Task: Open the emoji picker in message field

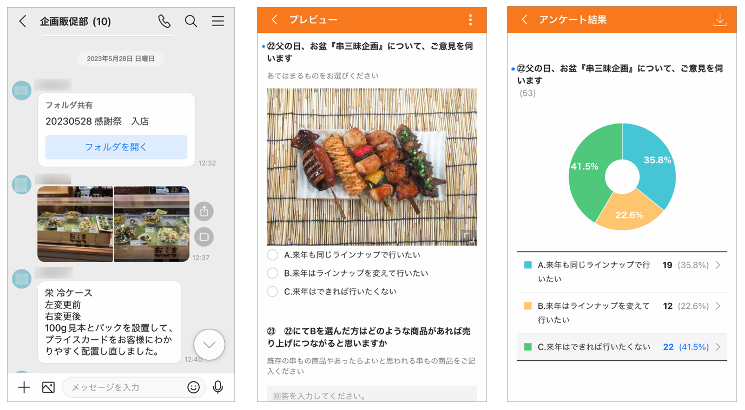Action: tap(193, 387)
